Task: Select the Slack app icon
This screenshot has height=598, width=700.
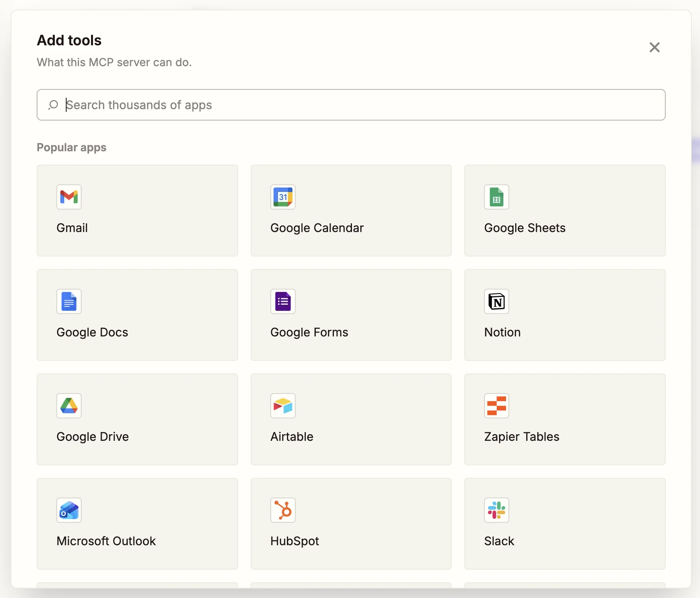Action: click(497, 510)
